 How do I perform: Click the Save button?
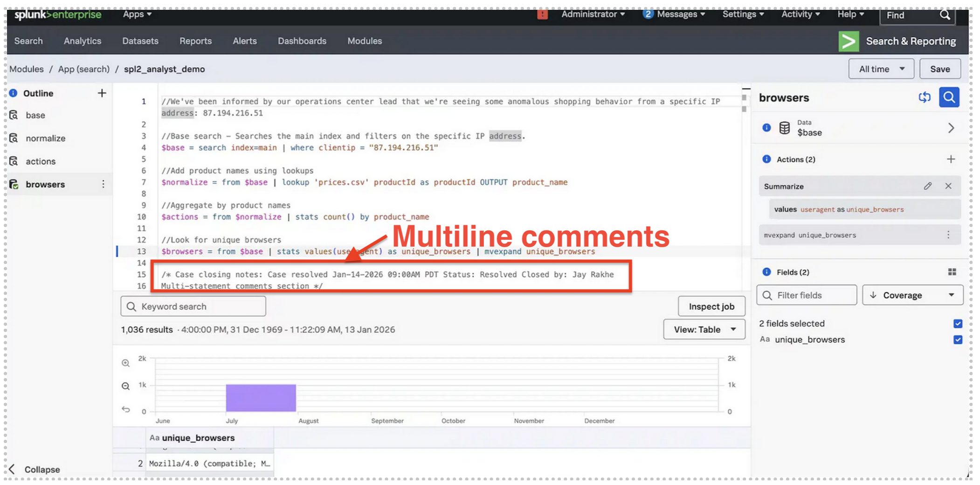(x=940, y=69)
